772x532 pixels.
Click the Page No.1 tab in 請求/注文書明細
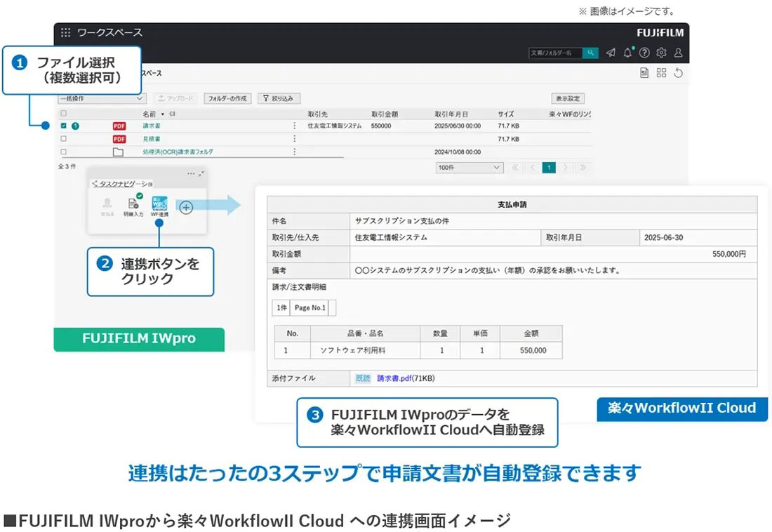(x=310, y=308)
